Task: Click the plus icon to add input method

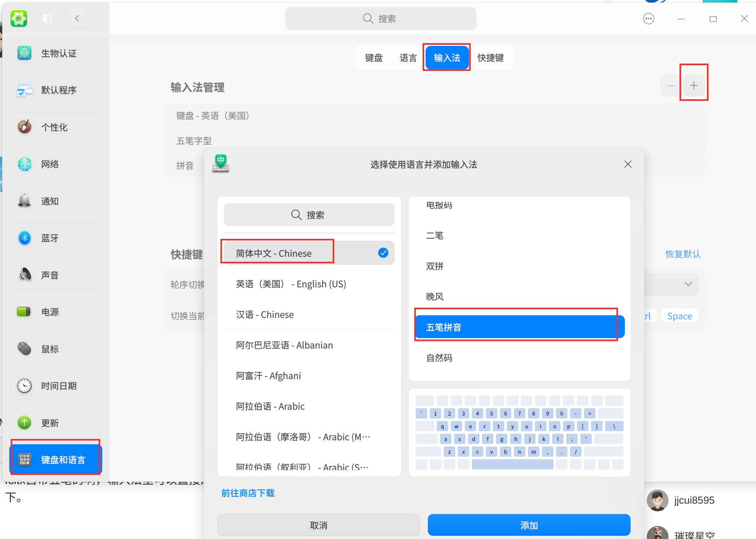Action: (x=693, y=86)
